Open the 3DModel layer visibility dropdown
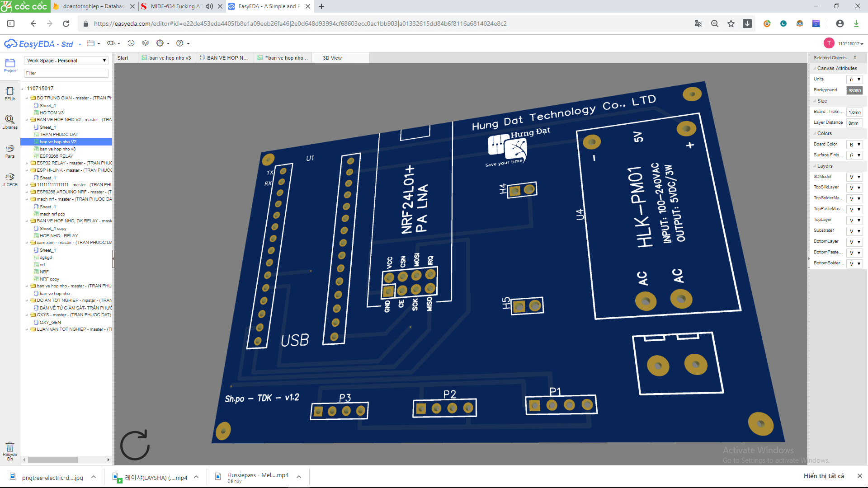 [855, 177]
